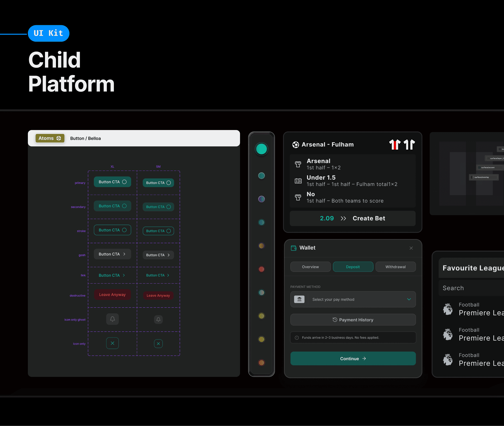The height and width of the screenshot is (426, 504).
Task: Close the Wallet panel
Action: [411, 248]
